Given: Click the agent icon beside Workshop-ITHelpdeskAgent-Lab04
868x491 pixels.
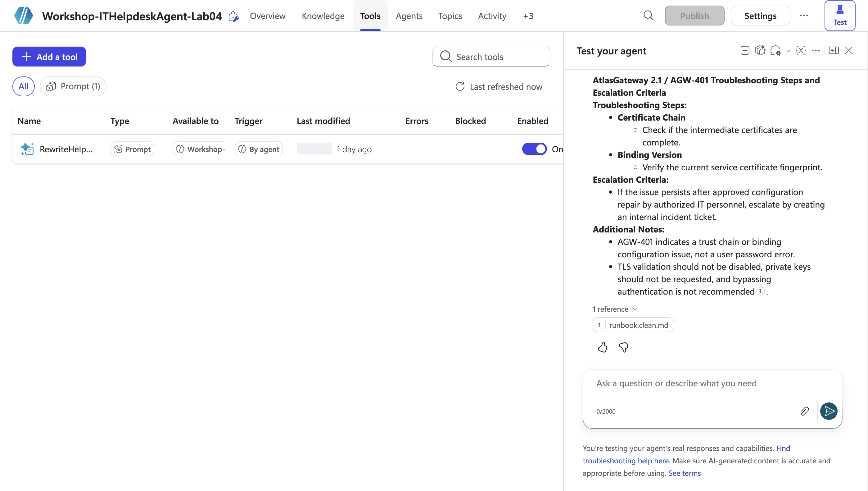Looking at the screenshot, I should coord(233,16).
